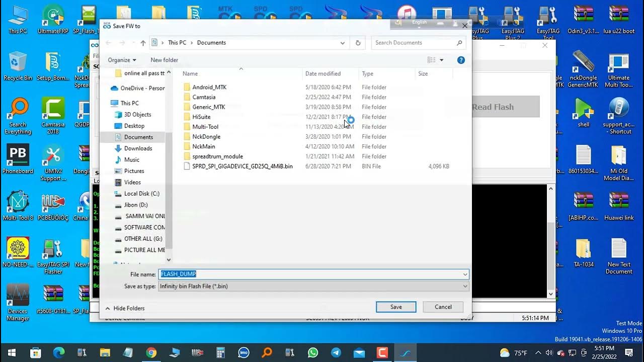This screenshot has height=362, width=644.
Task: Open EasyJTAG SPI Flasher desktop icon
Action: pyautogui.click(x=53, y=256)
